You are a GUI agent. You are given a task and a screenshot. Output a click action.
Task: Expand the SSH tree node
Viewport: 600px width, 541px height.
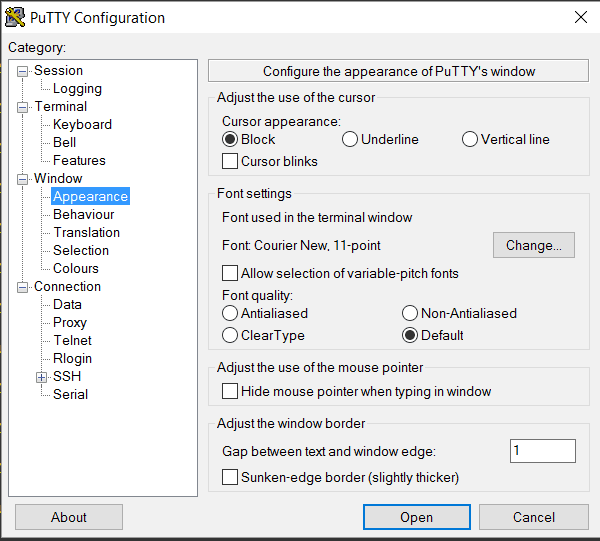click(41, 377)
